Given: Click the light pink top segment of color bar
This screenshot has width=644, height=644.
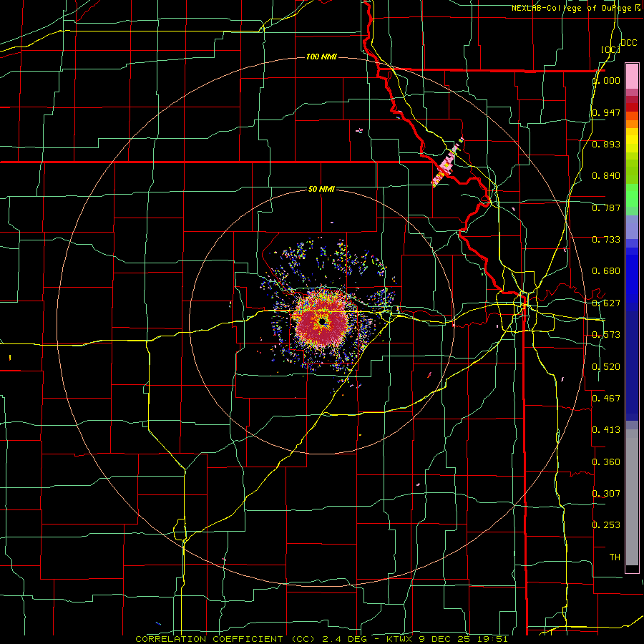Looking at the screenshot, I should (x=632, y=76).
